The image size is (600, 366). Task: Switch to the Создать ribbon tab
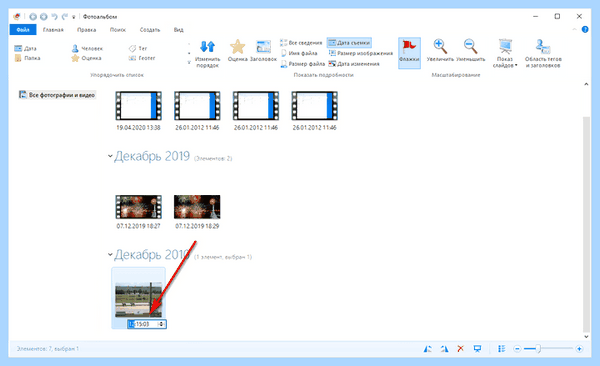pyautogui.click(x=150, y=29)
